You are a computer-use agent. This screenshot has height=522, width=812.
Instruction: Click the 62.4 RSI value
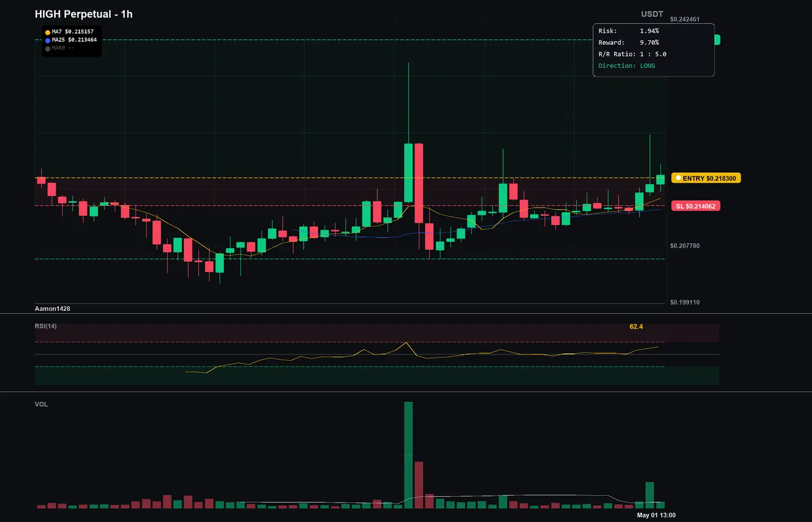636,327
